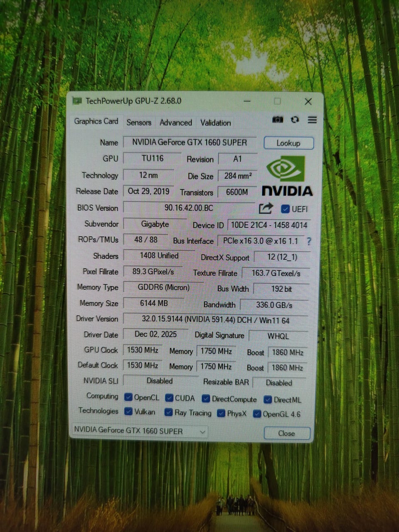
Task: Toggle the UEFI checkbox
Action: [285, 209]
